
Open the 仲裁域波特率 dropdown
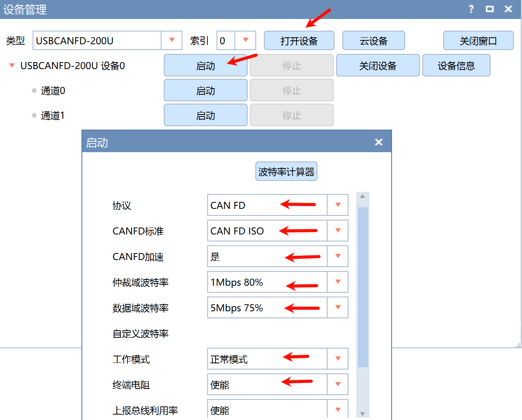coord(338,282)
